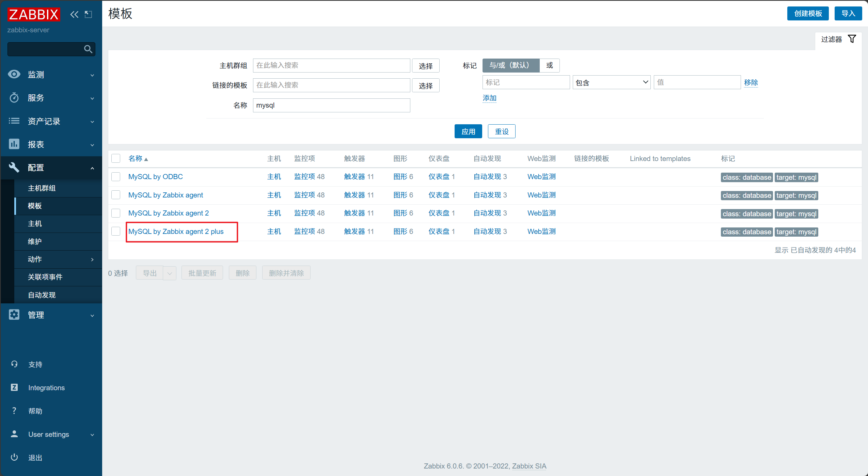Open the 监测 eye icon menu
868x476 pixels.
click(14, 74)
